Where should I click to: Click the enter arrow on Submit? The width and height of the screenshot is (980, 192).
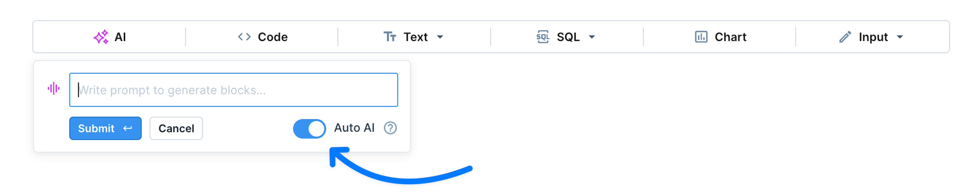[127, 128]
